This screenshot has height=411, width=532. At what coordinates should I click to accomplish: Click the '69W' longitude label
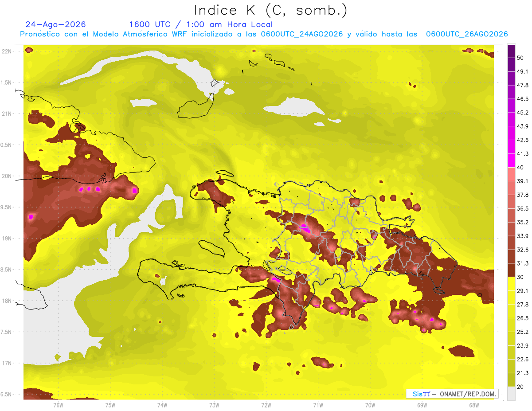pos(422,405)
